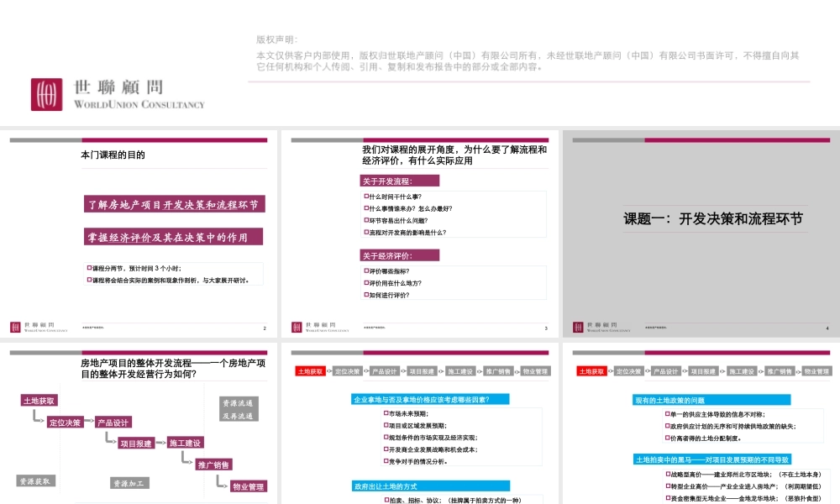Select bullet 价高者得的土地分配制度
Screen dimensions: 840x504
click(x=703, y=438)
